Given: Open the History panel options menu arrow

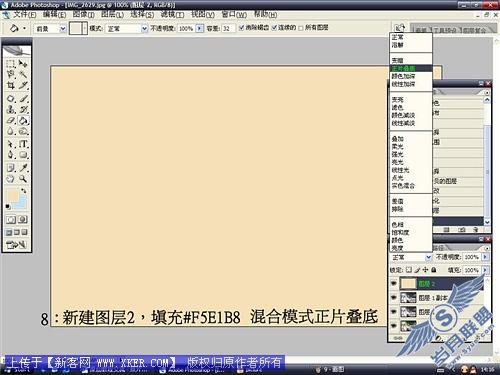Looking at the screenshot, I should coord(487,92).
